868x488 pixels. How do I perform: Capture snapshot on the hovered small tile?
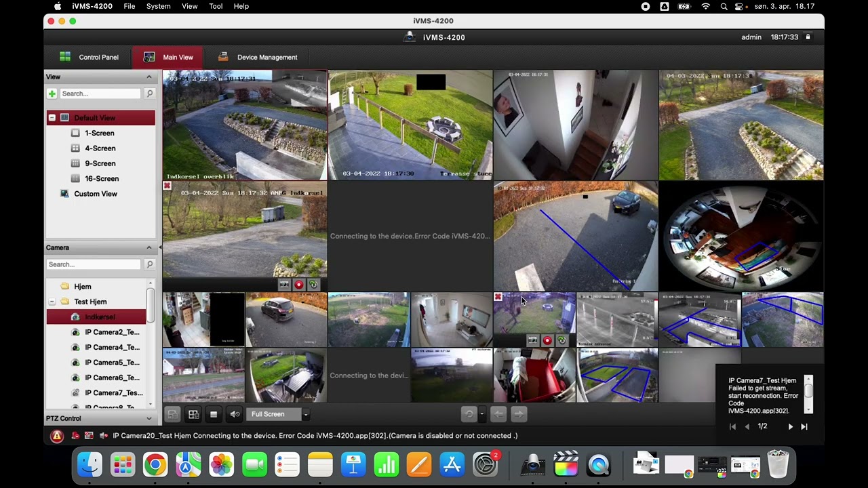point(532,340)
